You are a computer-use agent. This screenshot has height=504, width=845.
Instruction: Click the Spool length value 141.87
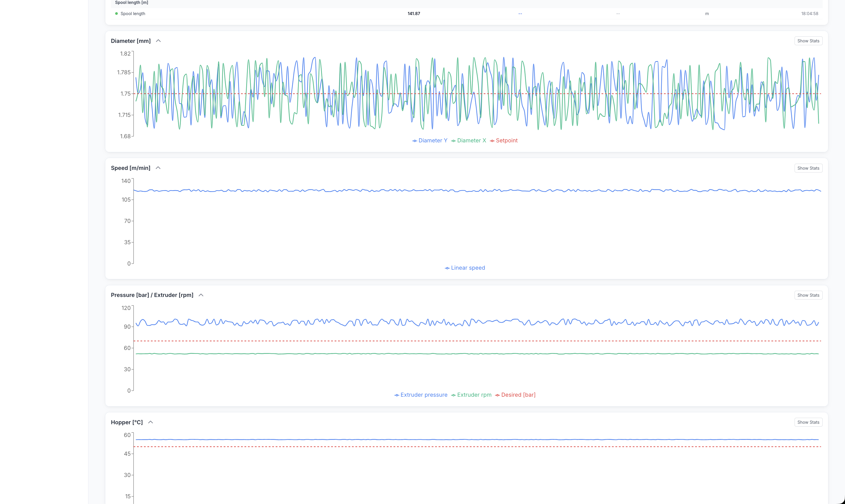coord(413,14)
